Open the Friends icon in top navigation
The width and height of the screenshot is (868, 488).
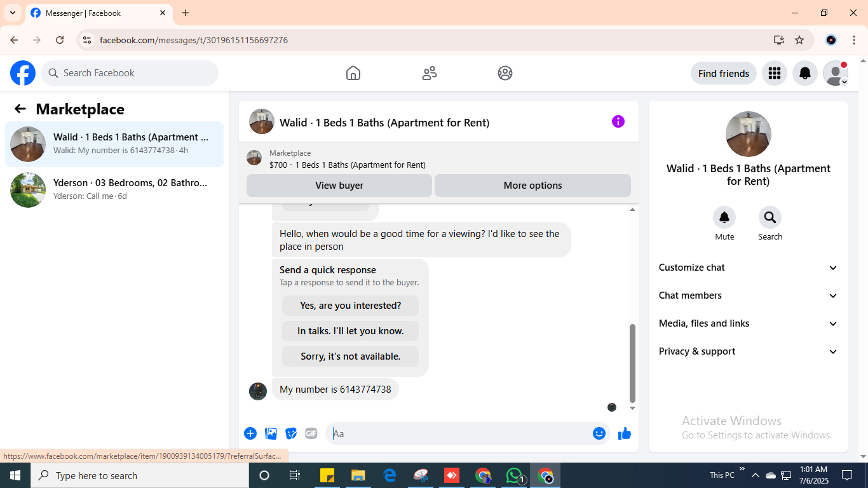[x=430, y=73]
